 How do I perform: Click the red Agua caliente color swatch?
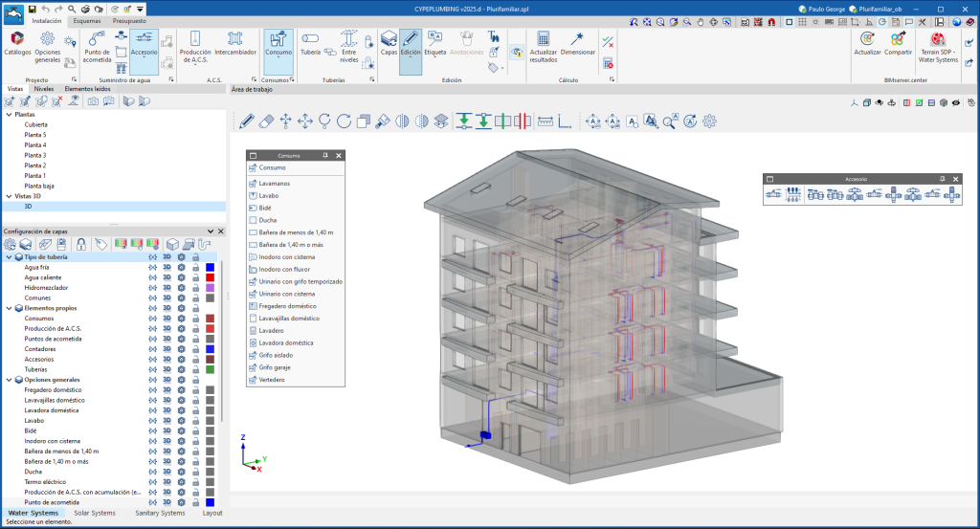(210, 278)
